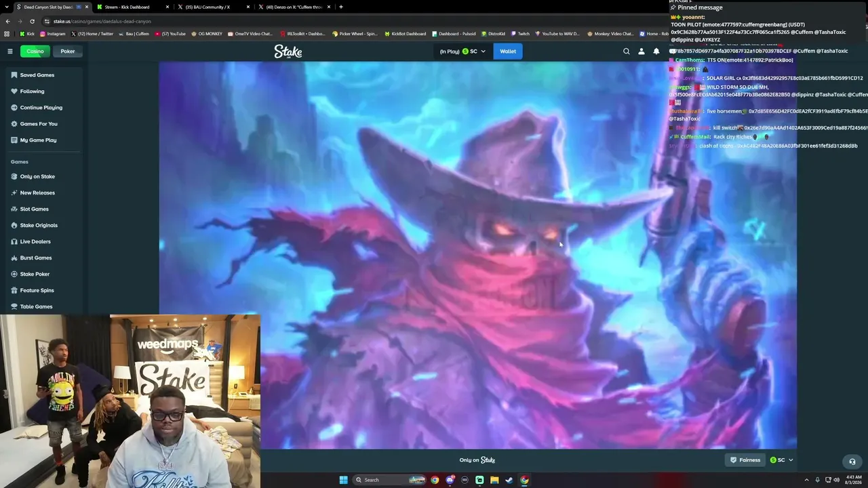Open the browser tab search chevron

point(6,7)
